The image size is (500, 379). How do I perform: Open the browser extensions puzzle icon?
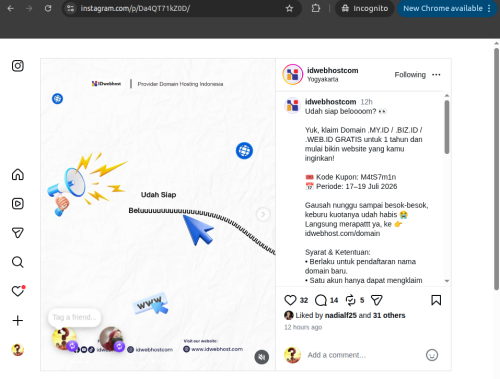click(315, 8)
